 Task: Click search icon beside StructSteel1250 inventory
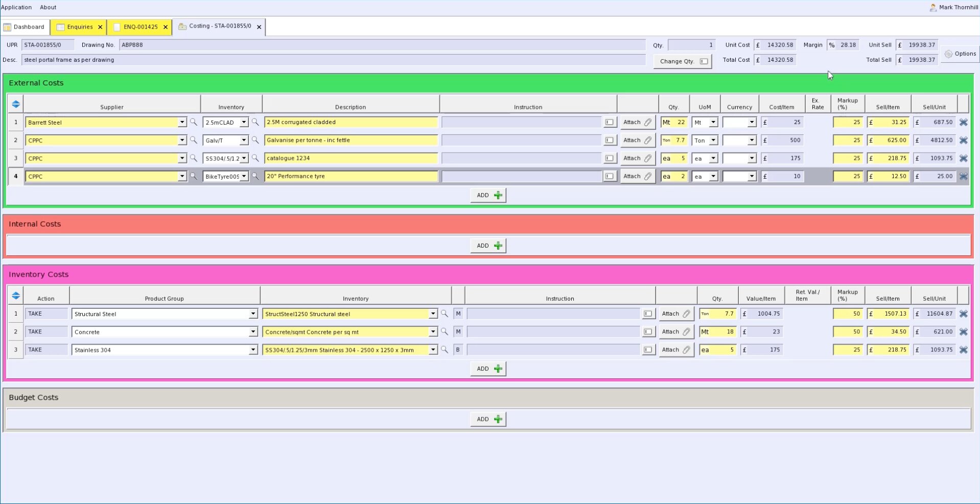tap(445, 314)
